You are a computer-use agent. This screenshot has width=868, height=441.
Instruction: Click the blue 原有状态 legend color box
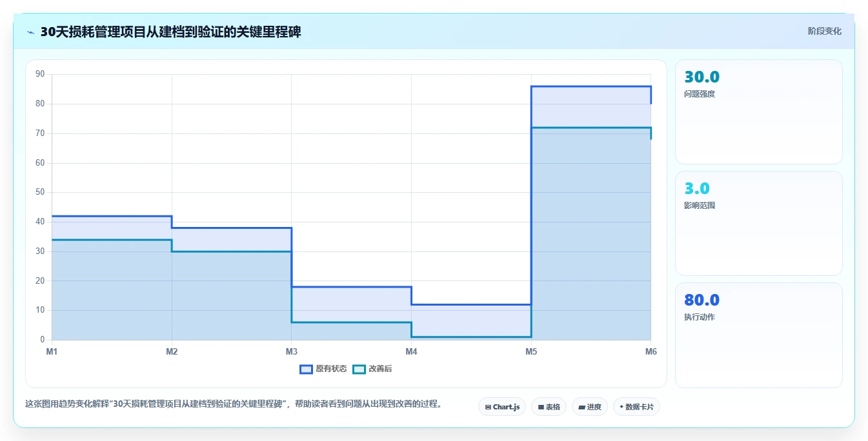(306, 369)
